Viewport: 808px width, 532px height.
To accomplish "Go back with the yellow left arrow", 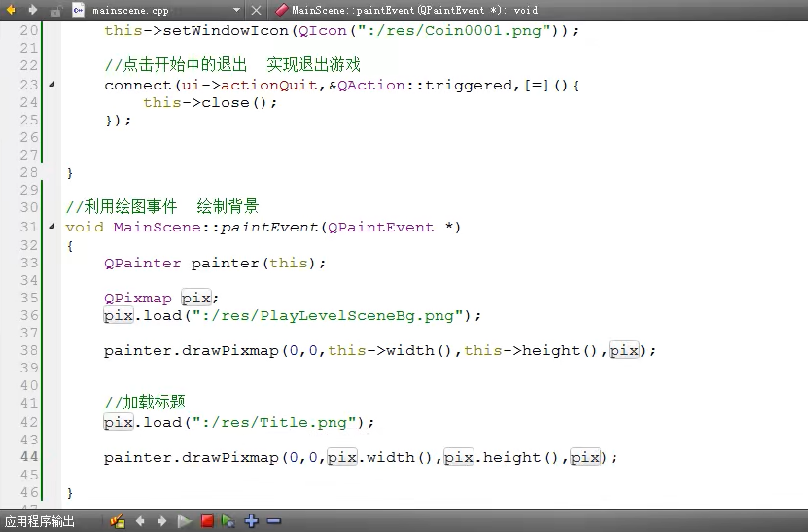I will (10, 10).
